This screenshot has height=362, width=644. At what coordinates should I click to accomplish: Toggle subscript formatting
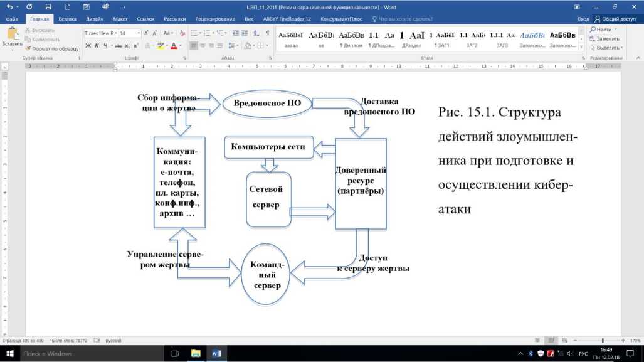(x=127, y=46)
